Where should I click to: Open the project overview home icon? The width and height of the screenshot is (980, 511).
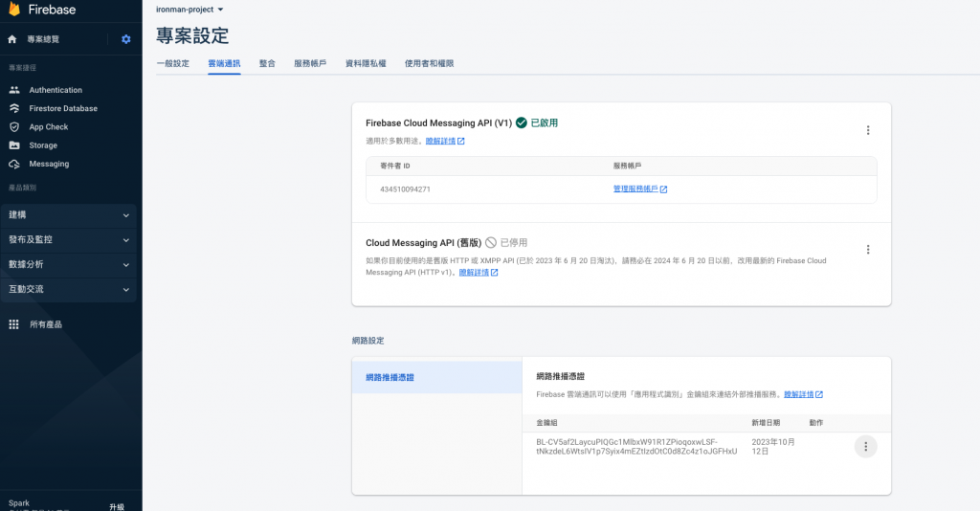coord(11,39)
